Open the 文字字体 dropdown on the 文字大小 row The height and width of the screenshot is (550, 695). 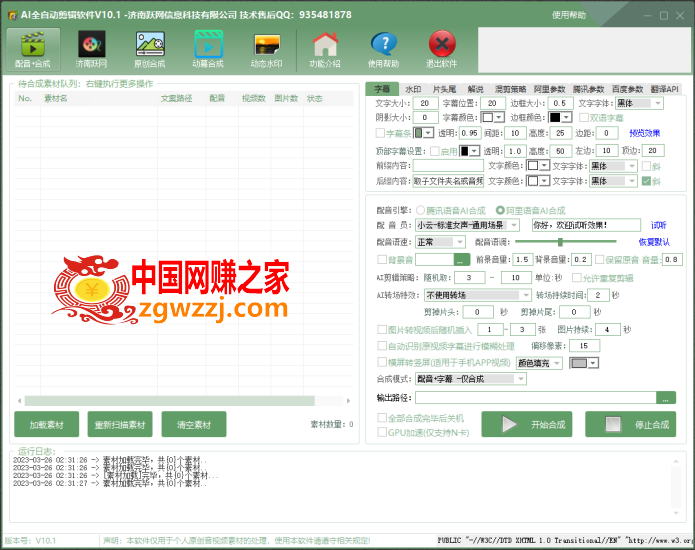(x=658, y=103)
